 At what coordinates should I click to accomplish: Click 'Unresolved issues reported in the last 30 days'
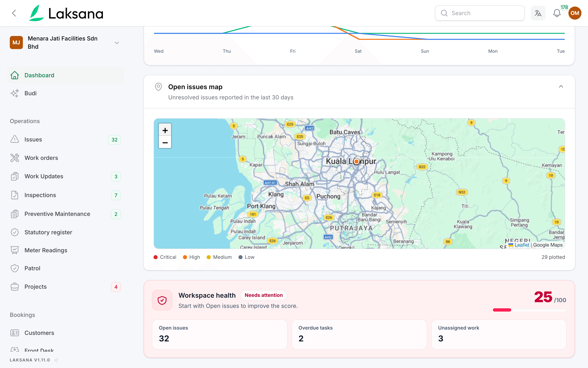pos(231,97)
